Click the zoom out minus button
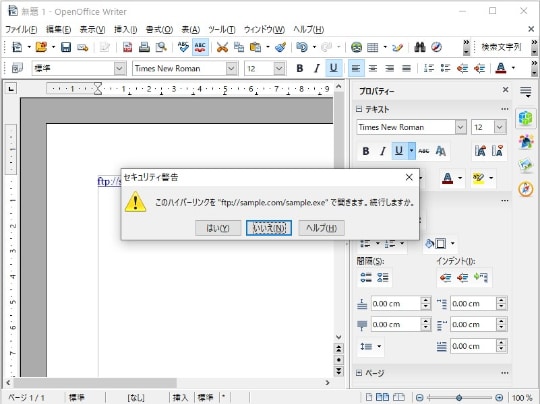 (419, 398)
